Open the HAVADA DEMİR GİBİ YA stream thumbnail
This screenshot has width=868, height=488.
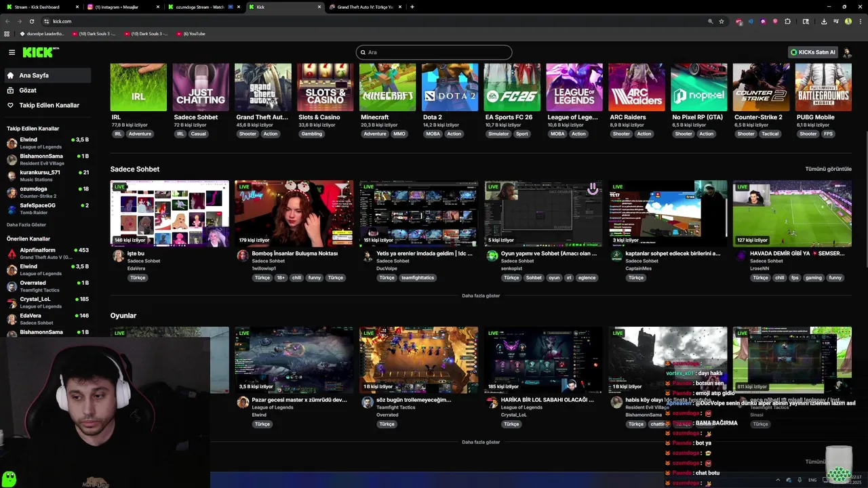[x=792, y=213]
